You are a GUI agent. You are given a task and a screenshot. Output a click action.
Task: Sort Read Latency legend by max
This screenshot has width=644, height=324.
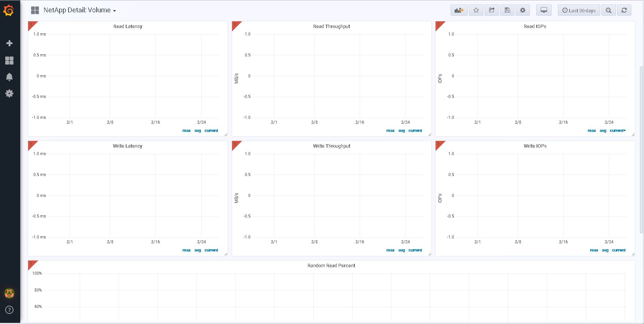click(x=186, y=131)
